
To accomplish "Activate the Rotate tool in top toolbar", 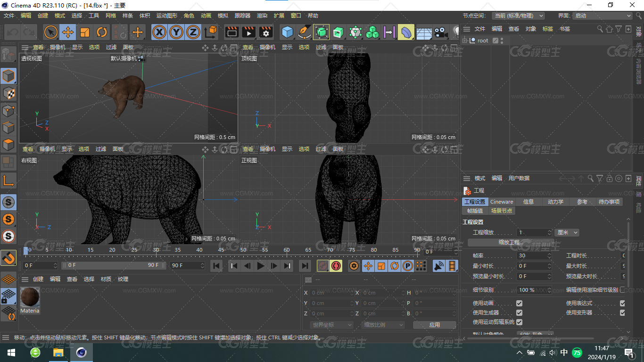I will (x=102, y=32).
